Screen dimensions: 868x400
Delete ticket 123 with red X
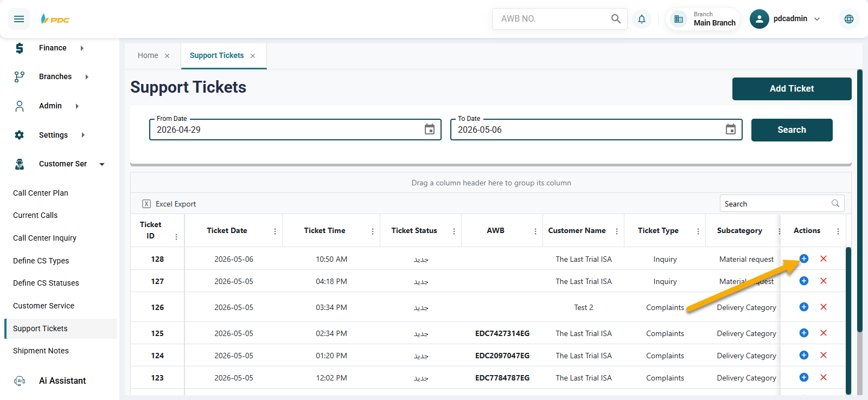(824, 377)
